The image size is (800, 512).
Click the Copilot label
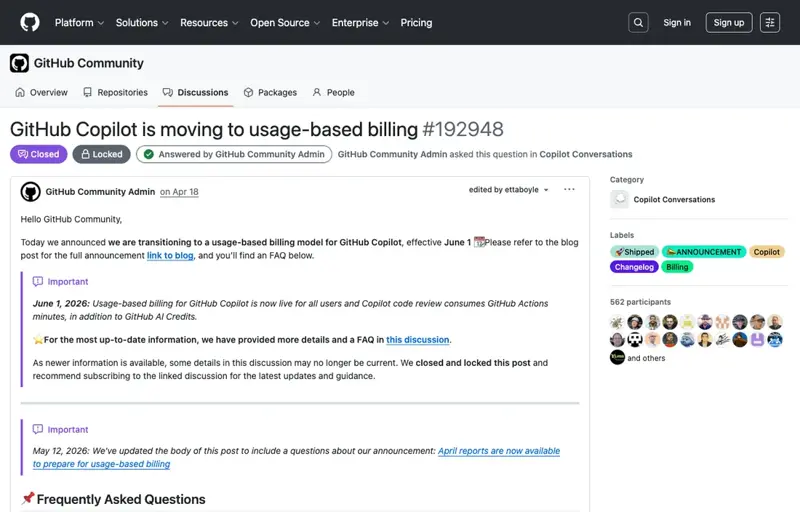pos(766,252)
